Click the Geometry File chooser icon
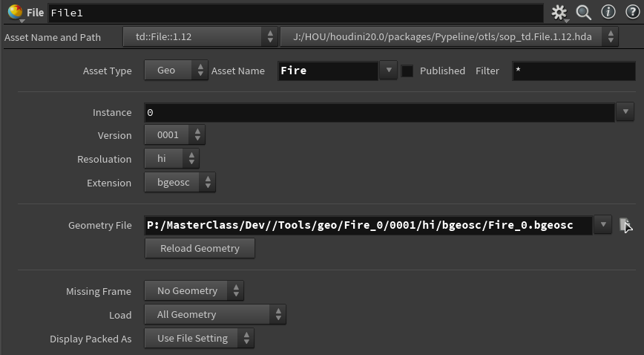The image size is (644, 355). point(625,225)
